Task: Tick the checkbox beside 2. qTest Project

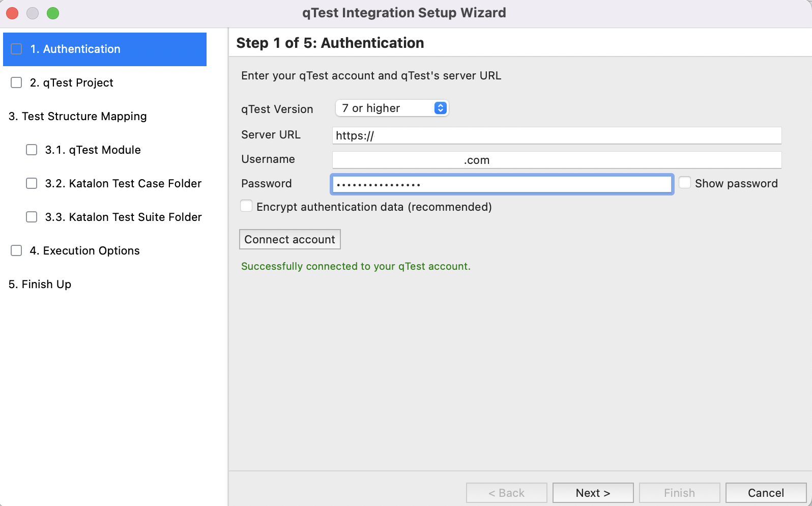Action: (x=17, y=82)
